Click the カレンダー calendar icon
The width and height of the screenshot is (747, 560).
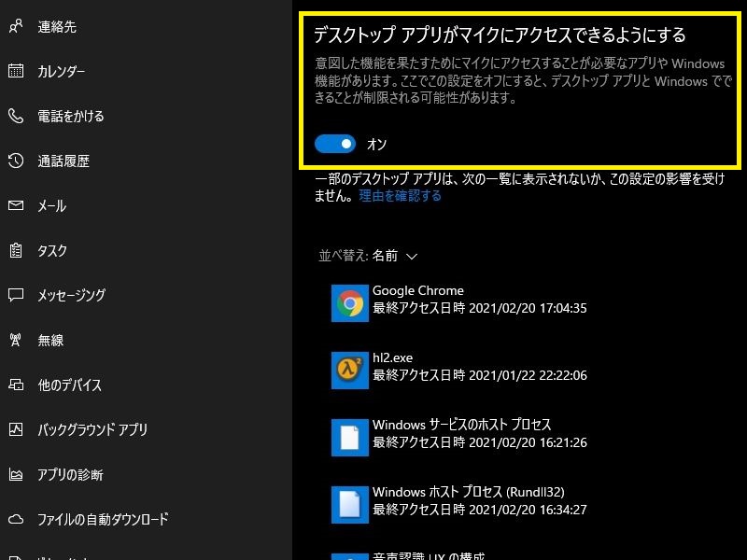pos(16,71)
